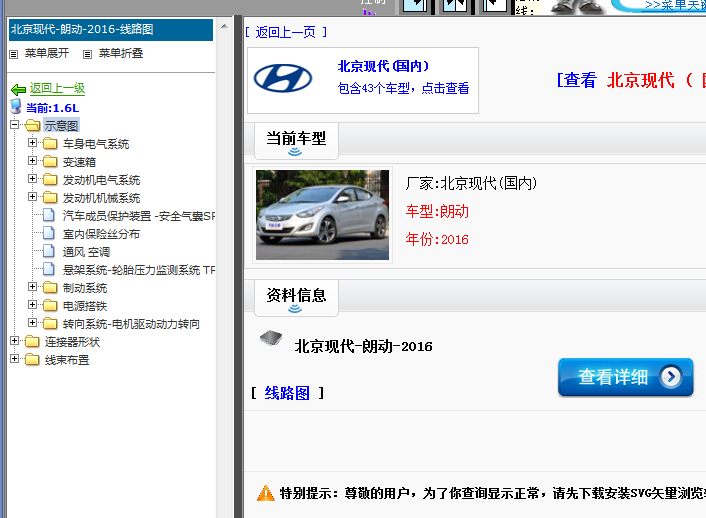The width and height of the screenshot is (706, 518).
Task: Click the gray device icon beside 北京现代-朗动-2016
Action: (271, 338)
